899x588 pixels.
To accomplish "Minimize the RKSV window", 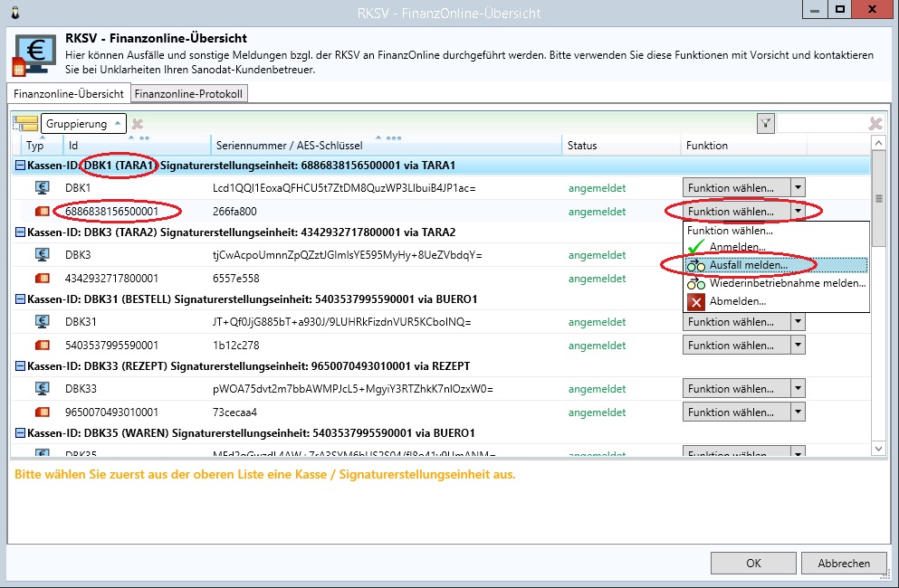I will click(x=814, y=10).
